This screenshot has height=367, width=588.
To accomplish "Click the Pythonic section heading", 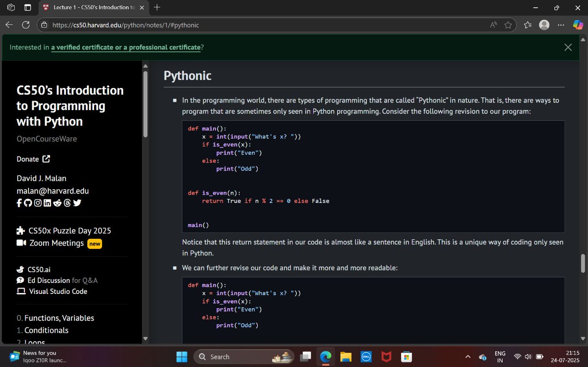I will point(188,76).
